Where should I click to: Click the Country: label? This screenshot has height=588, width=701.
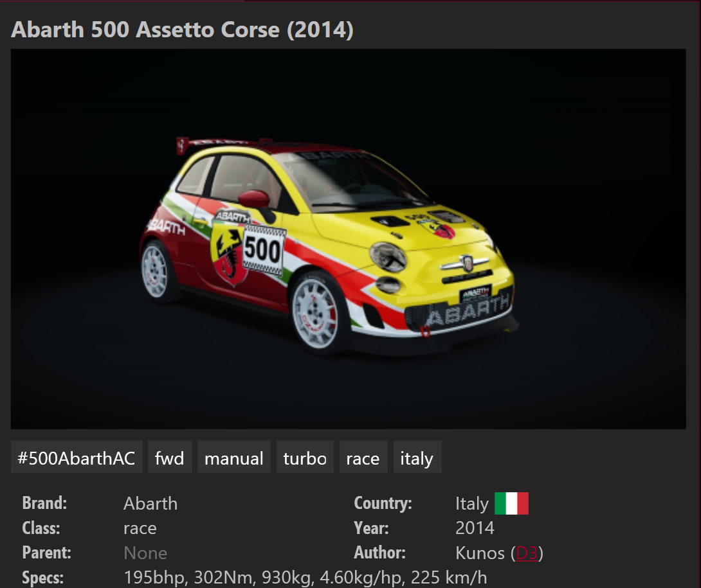pos(383,503)
